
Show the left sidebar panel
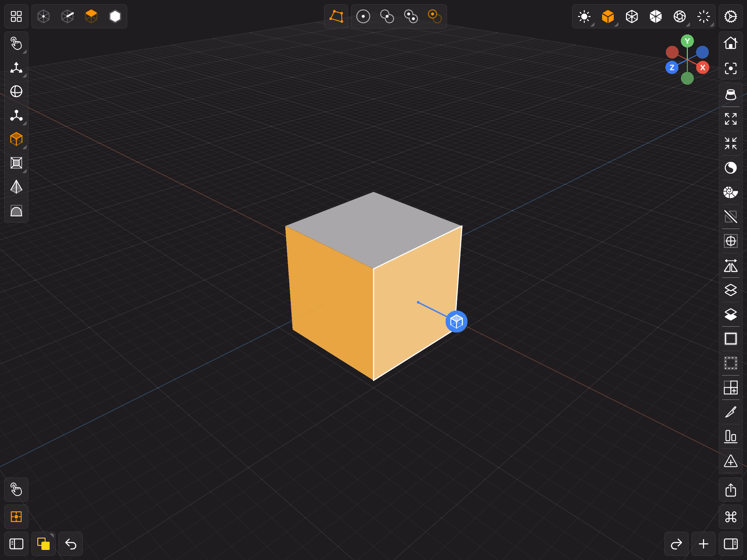16,544
